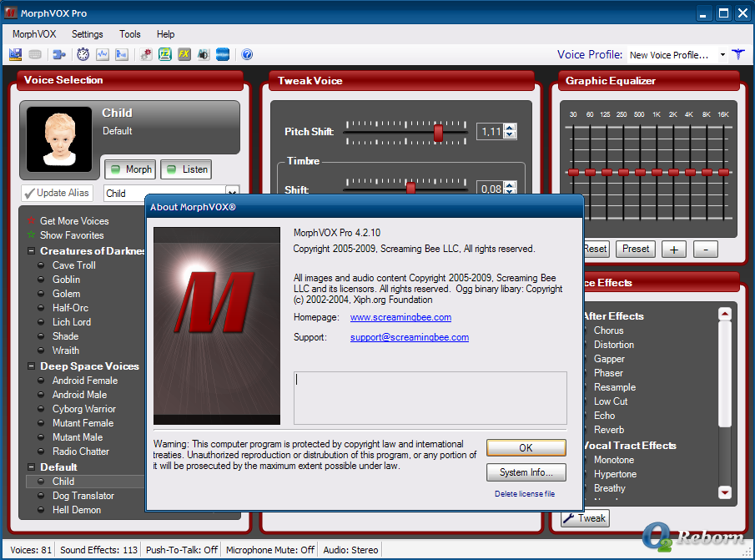
Task: Click the equalizer minus button
Action: 706,250
